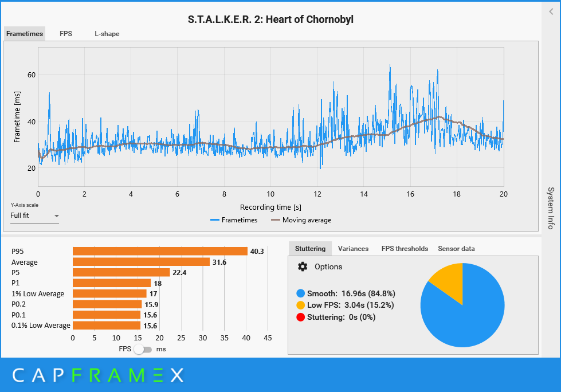Open the Options gear in the Stuttering panel

coord(303,266)
